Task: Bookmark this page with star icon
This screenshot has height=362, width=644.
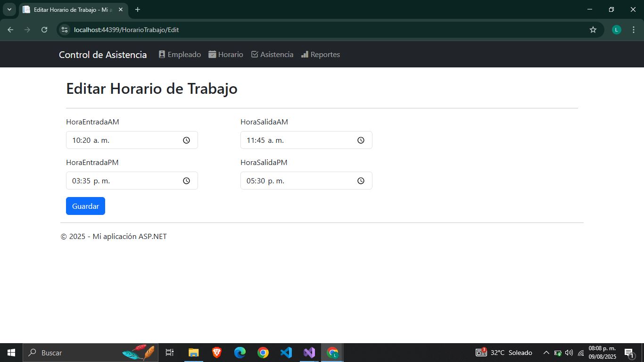Action: click(x=593, y=30)
